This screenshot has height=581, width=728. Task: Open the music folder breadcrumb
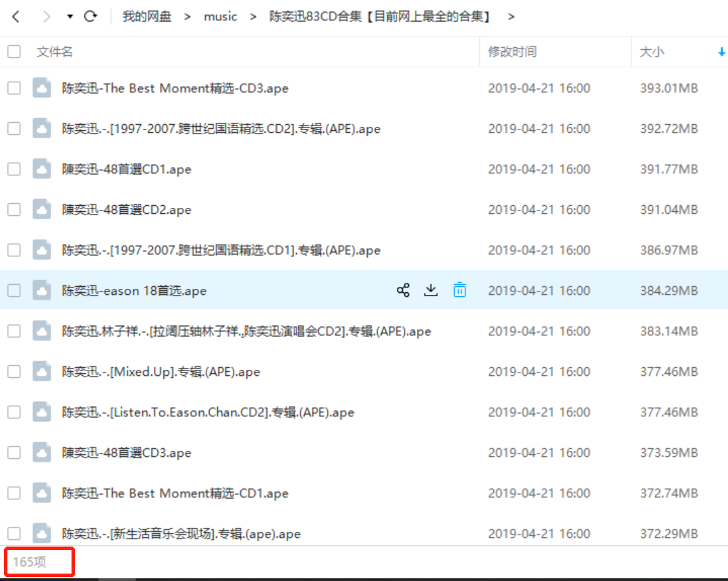click(x=221, y=17)
